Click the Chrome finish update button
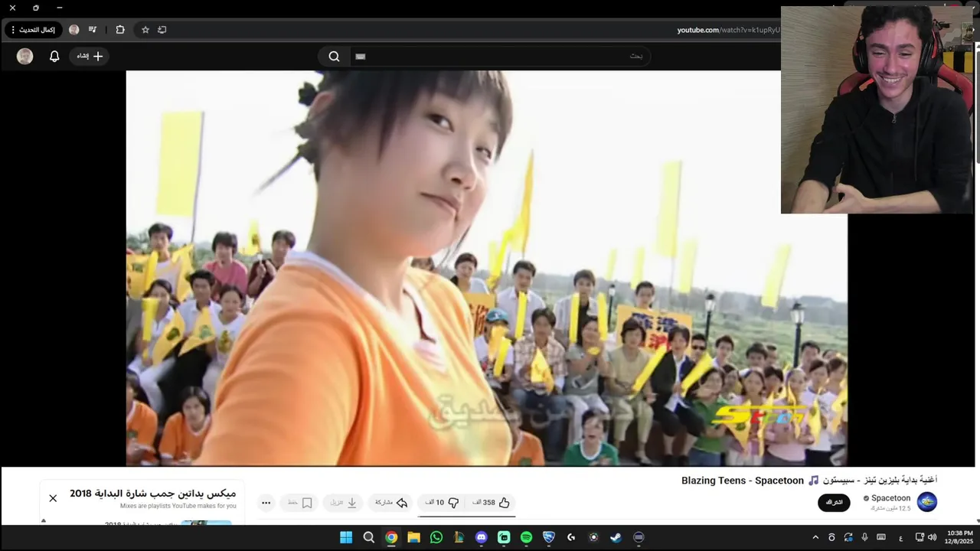 point(34,30)
